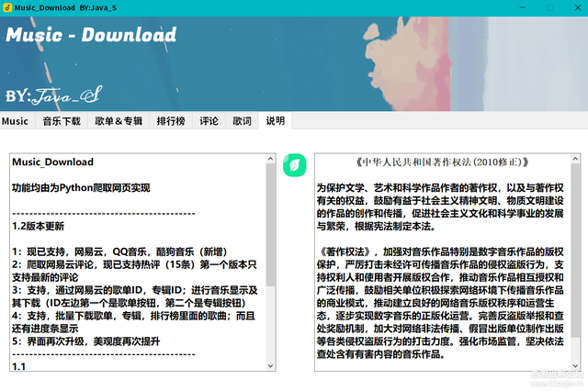Screen dimensions: 588x391
Task: Switch to the Music tab
Action: pos(15,121)
